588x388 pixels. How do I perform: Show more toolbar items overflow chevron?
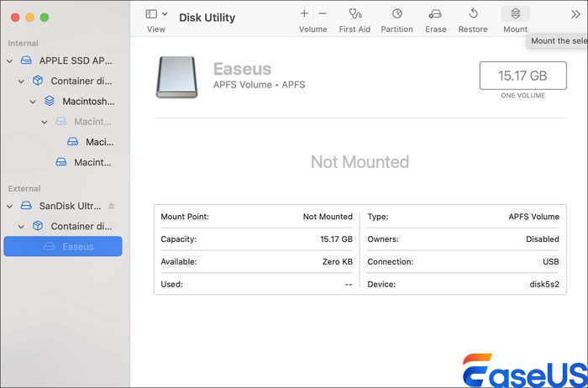click(x=576, y=14)
